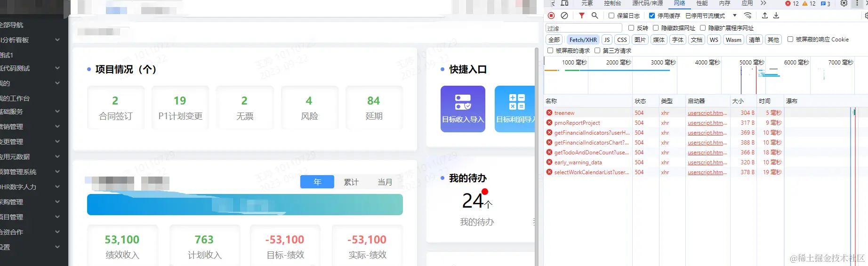868x266 pixels.
Task: Switch to 性能 DevTools tab
Action: (x=702, y=3)
